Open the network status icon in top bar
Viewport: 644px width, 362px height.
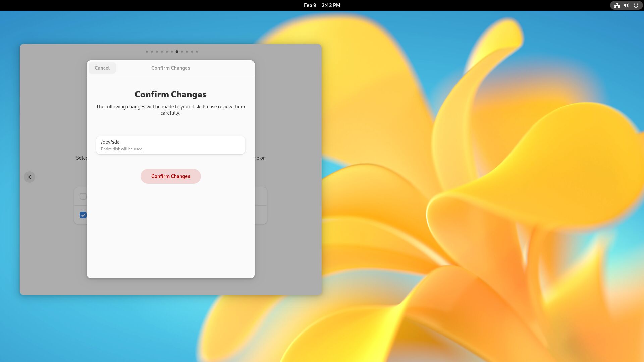coord(617,5)
